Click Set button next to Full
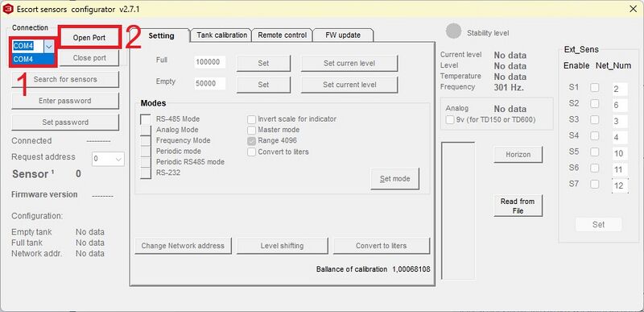Image resolution: width=644 pixels, height=312 pixels. coord(264,64)
